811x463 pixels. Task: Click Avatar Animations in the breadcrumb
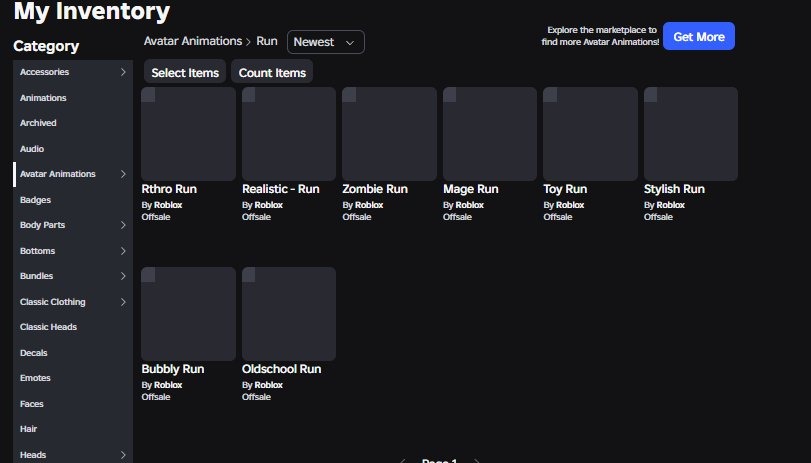pyautogui.click(x=193, y=41)
